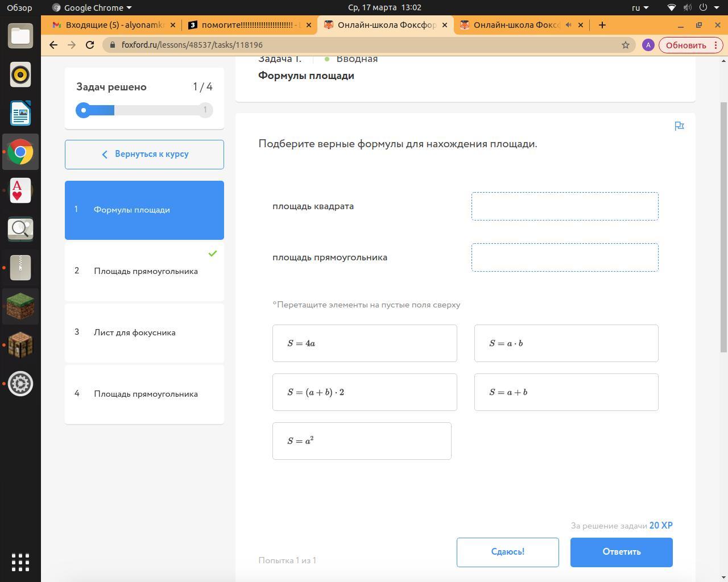Close the Gmail inbox tab

point(173,25)
